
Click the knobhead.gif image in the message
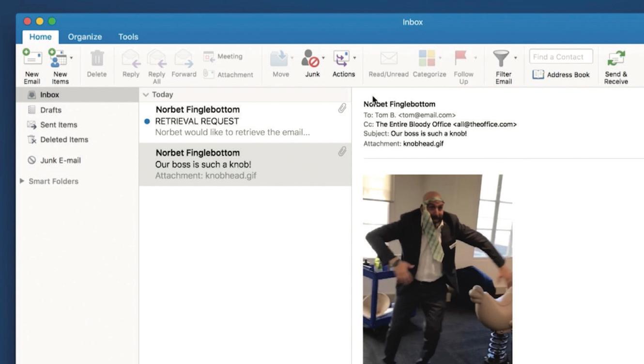(x=437, y=269)
